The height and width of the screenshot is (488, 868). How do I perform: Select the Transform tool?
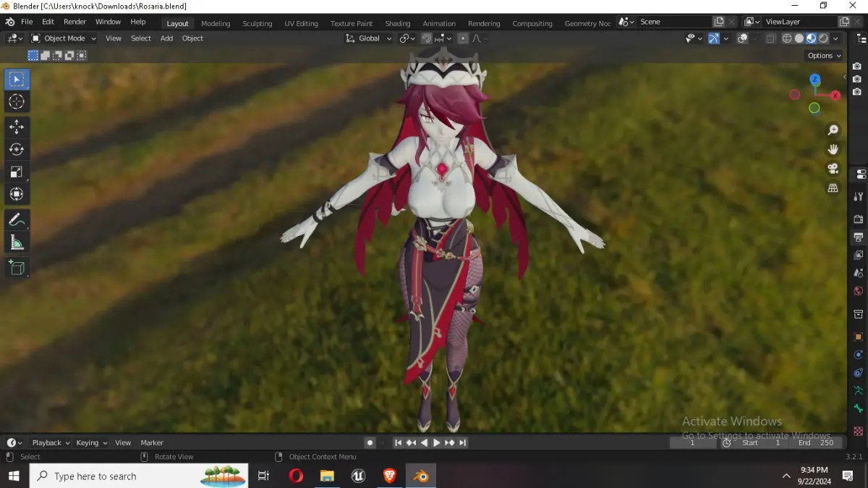coord(17,194)
